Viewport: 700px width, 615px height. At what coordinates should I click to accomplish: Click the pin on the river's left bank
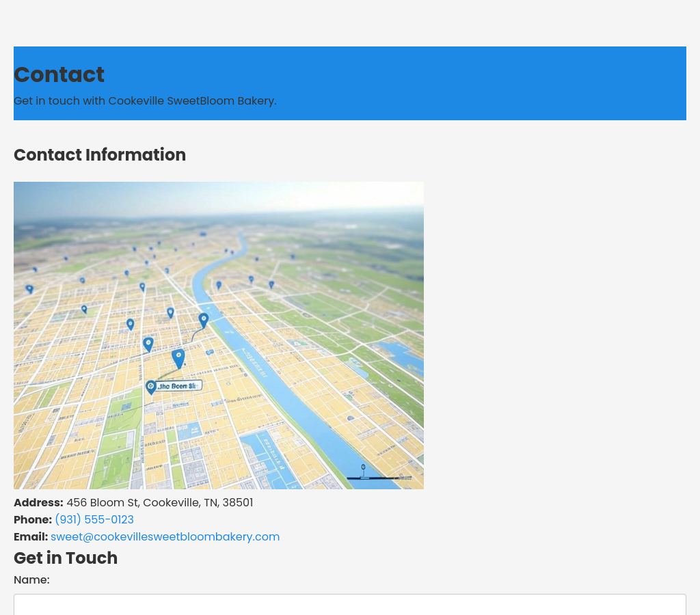tap(203, 320)
